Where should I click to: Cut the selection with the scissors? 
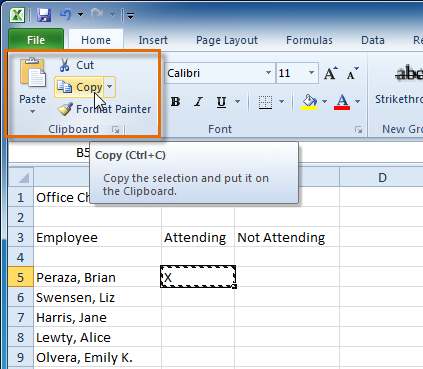[77, 65]
